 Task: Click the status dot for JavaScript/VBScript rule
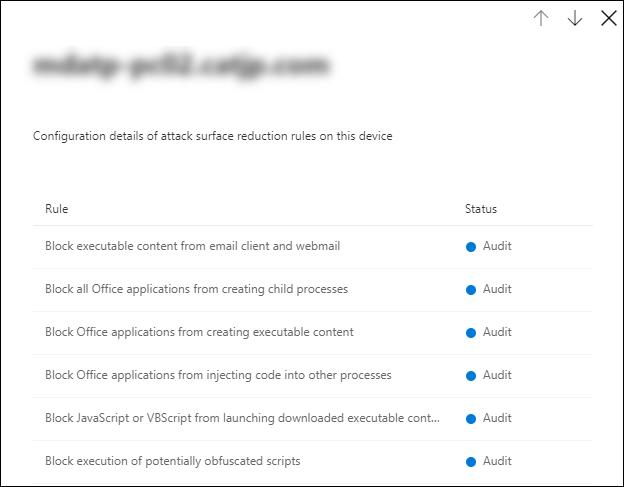click(x=471, y=419)
